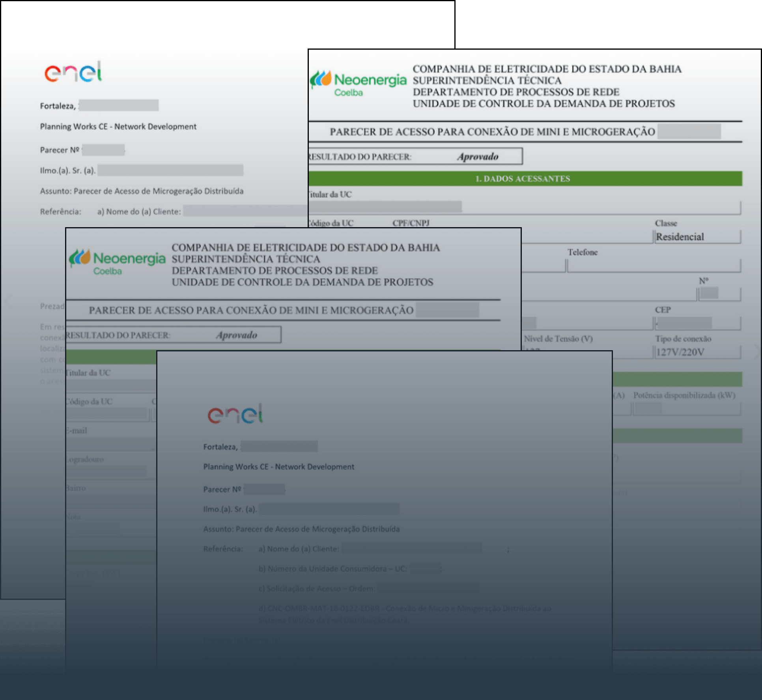This screenshot has height=700, width=762.
Task: Click 'Fortaleza,' in front Enel document
Action: 220,447
